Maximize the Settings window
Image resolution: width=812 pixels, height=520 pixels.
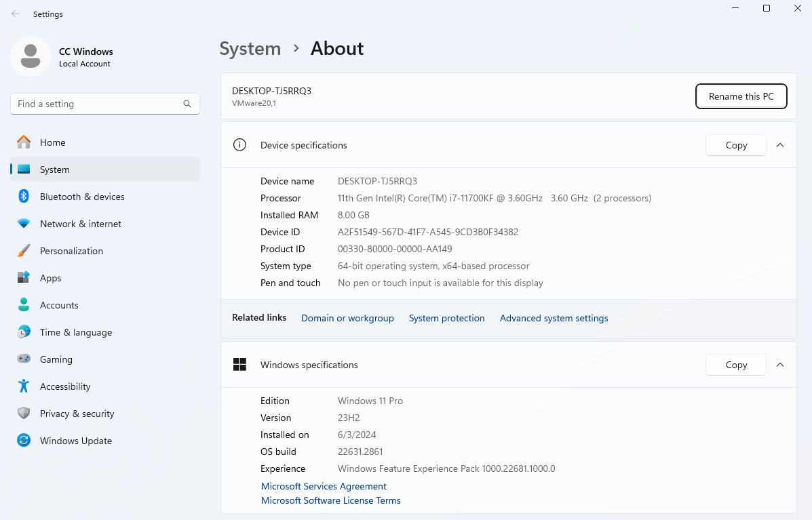(767, 8)
